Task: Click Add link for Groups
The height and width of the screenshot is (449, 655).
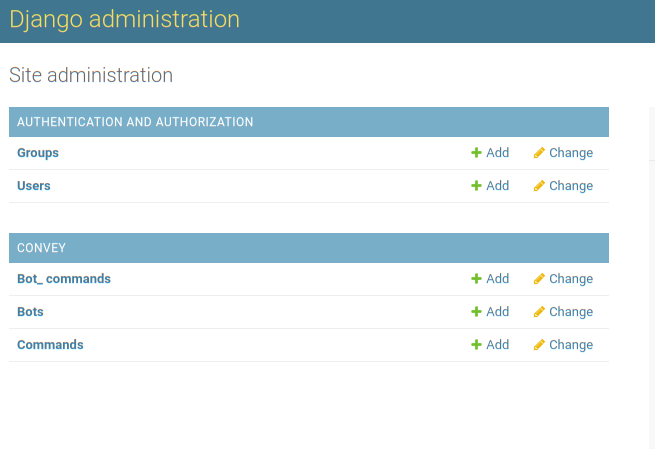Action: tap(498, 153)
